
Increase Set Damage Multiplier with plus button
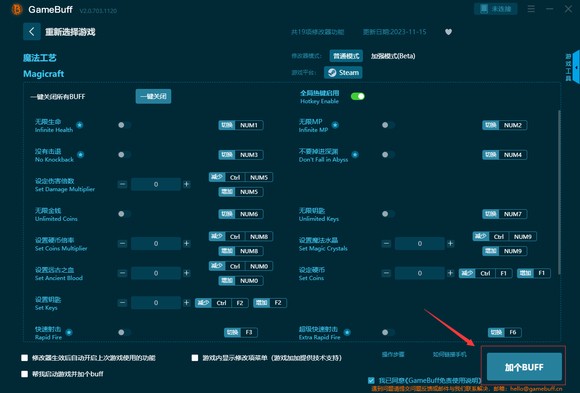[186, 184]
